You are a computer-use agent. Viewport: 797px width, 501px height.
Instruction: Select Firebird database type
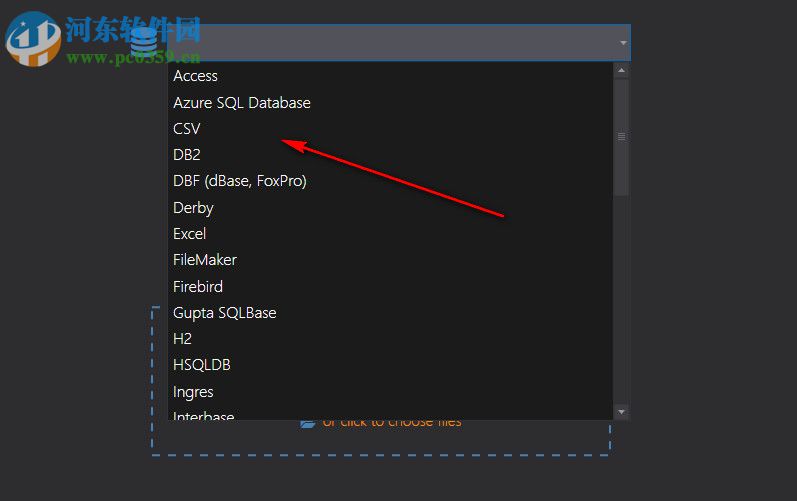tap(390, 287)
